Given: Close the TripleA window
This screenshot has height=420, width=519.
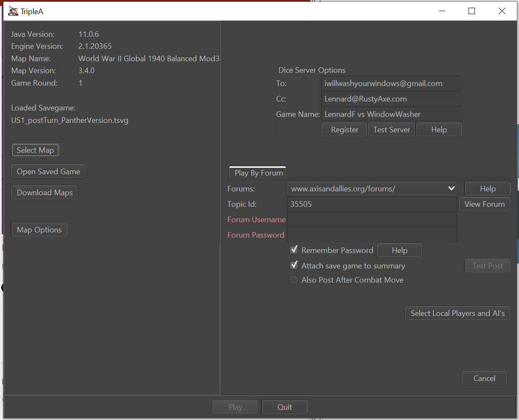Looking at the screenshot, I should 502,11.
